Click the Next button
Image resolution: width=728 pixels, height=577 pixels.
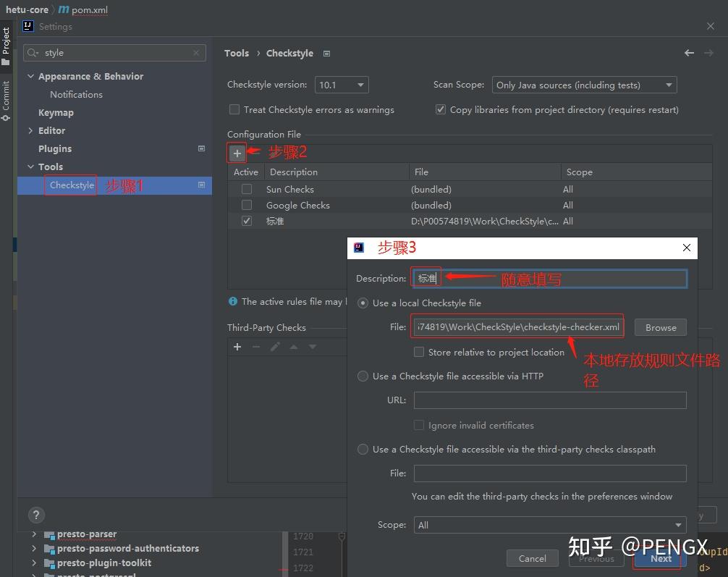660,558
